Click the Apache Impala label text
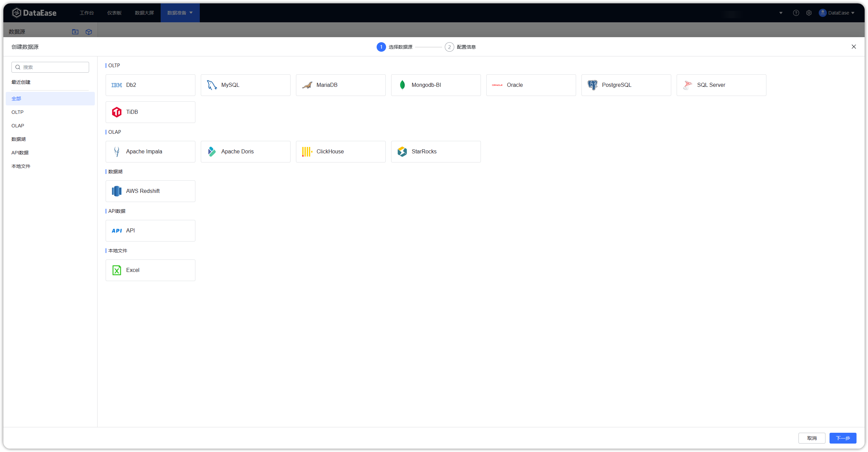Image resolution: width=868 pixels, height=452 pixels. pyautogui.click(x=144, y=152)
